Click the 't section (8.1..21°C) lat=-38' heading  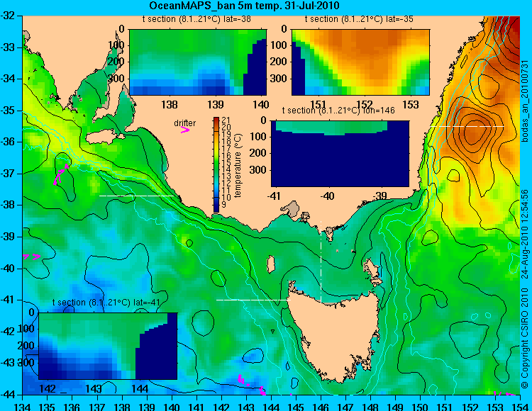click(x=196, y=19)
